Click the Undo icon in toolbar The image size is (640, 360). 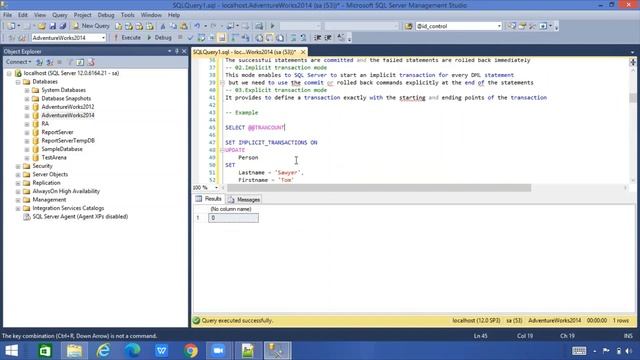[x=197, y=26]
